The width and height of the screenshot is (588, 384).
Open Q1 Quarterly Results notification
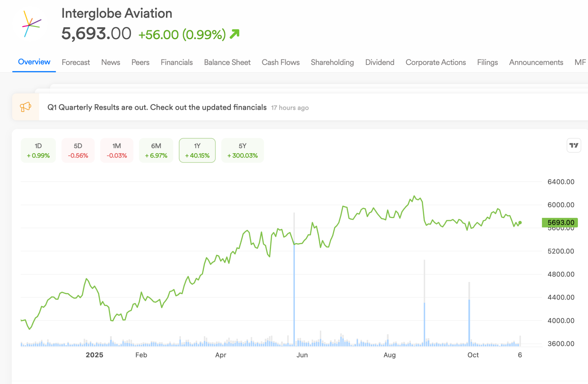click(x=157, y=107)
